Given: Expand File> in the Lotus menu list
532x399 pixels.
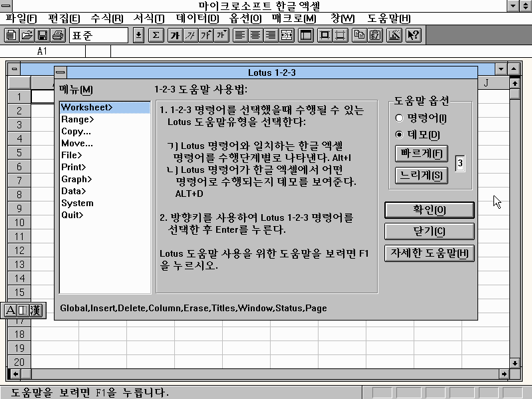Looking at the screenshot, I should [105, 155].
